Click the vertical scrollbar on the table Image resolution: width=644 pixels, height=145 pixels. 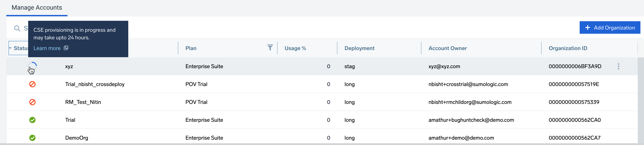[x=640, y=100]
